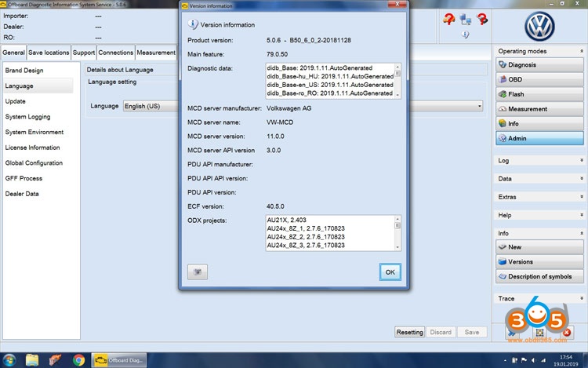Click the Save button
Image resolution: width=588 pixels, height=368 pixels.
coord(472,332)
